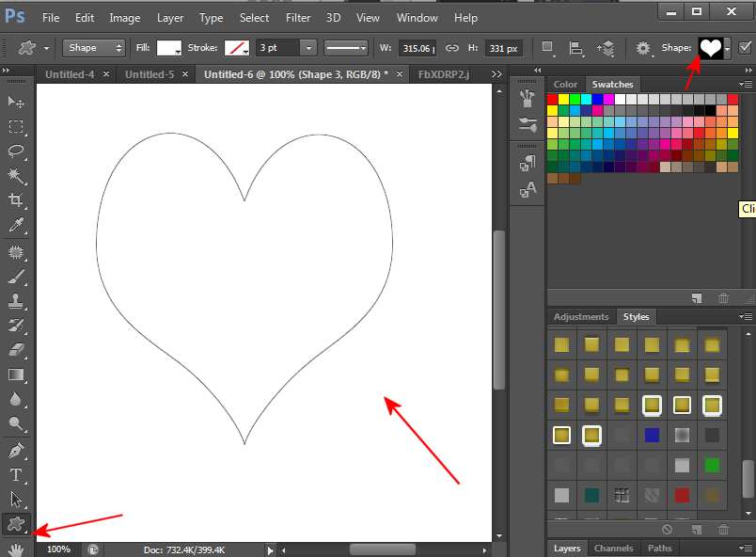Toggle link between width and height
This screenshot has width=756, height=557.
click(x=451, y=48)
